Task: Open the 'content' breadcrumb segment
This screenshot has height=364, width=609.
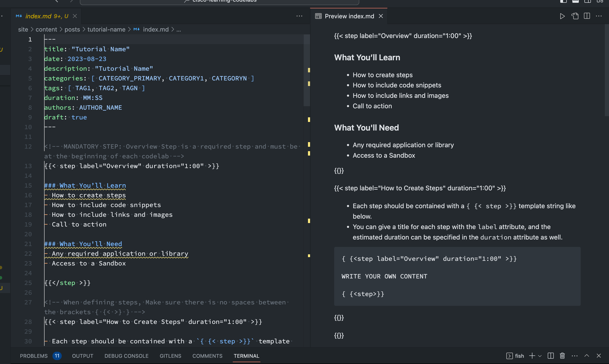Action: (x=46, y=29)
